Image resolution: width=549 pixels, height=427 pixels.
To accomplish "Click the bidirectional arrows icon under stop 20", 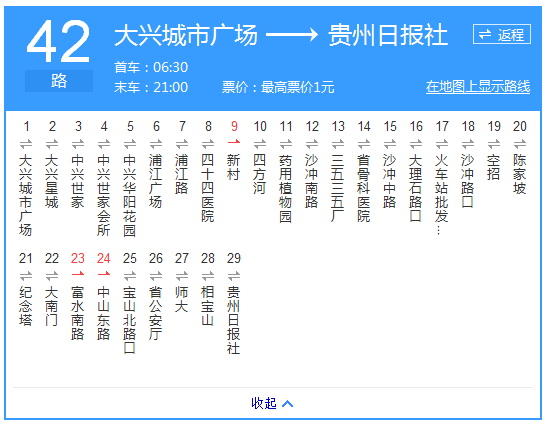I will point(520,144).
